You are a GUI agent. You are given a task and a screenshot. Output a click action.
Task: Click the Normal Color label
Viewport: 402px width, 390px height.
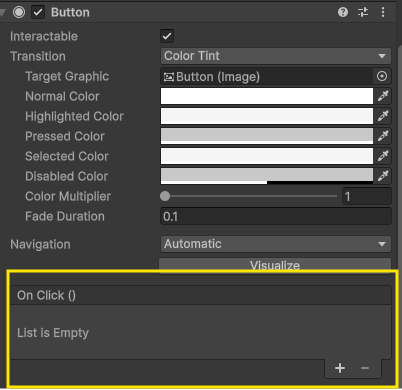(62, 96)
